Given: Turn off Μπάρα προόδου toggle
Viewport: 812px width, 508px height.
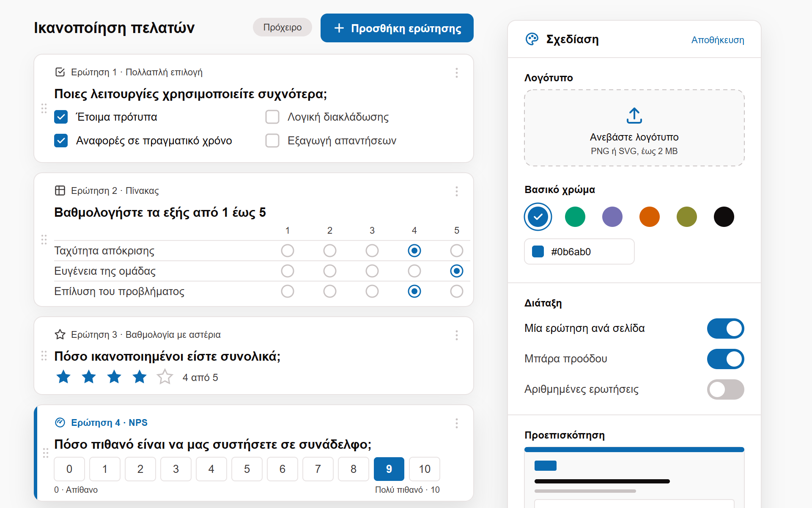Looking at the screenshot, I should coord(726,359).
